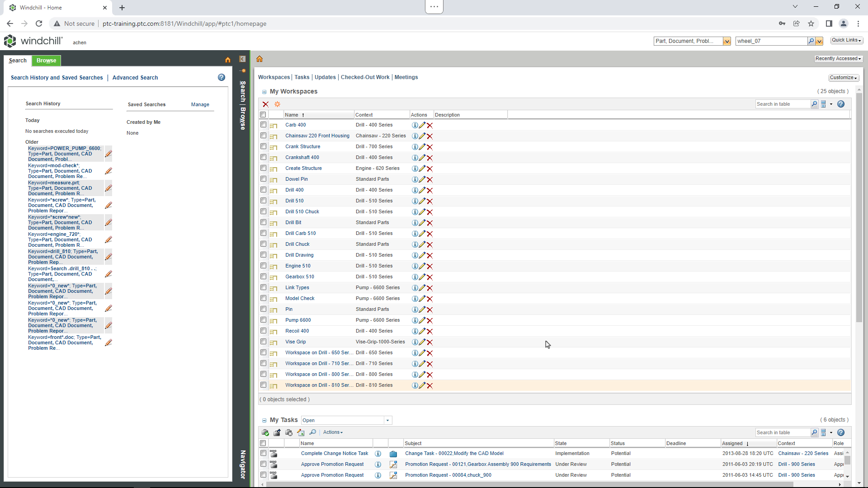The height and width of the screenshot is (488, 868).
Task: Switch to the Search tab
Action: (18, 61)
